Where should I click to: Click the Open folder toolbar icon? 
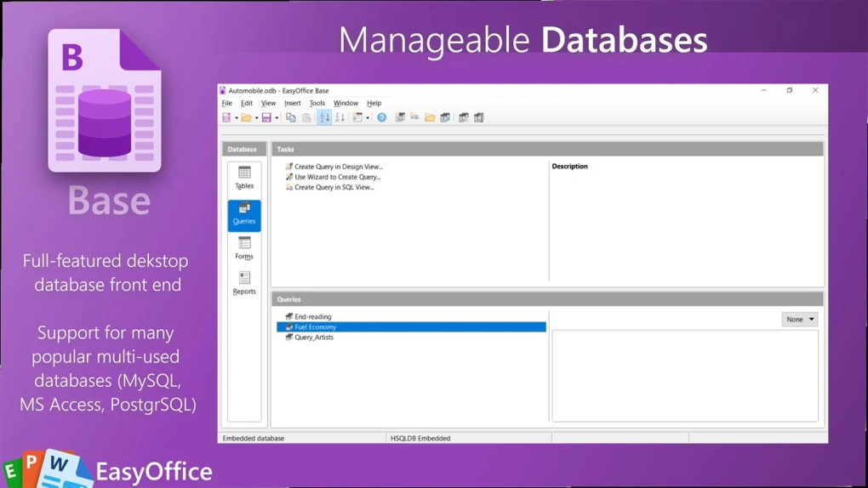point(246,117)
